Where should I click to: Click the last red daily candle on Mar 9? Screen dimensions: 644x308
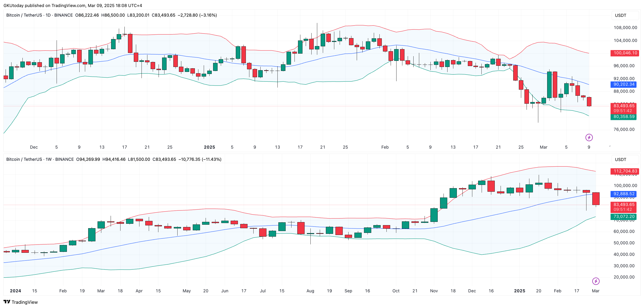(589, 102)
